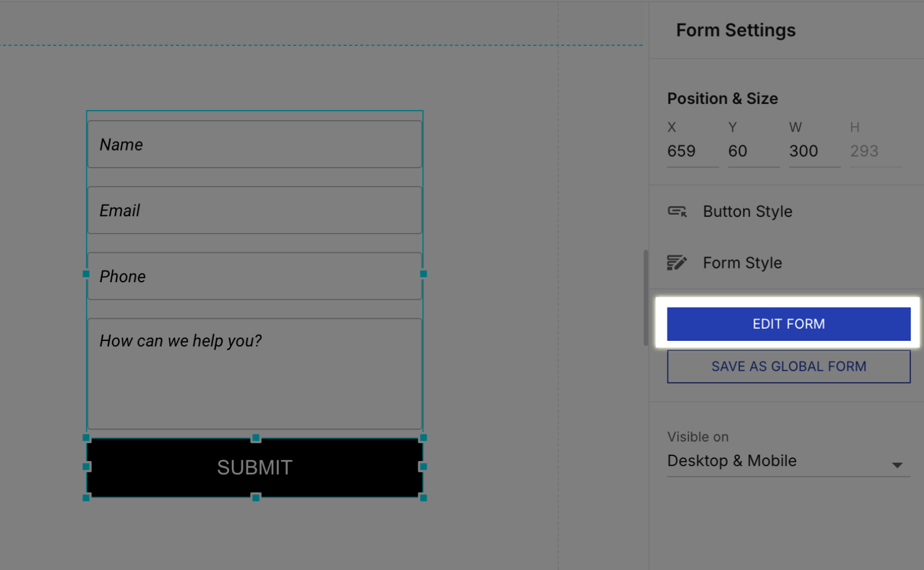Click the Phone input field
The image size is (924, 570).
pos(255,276)
